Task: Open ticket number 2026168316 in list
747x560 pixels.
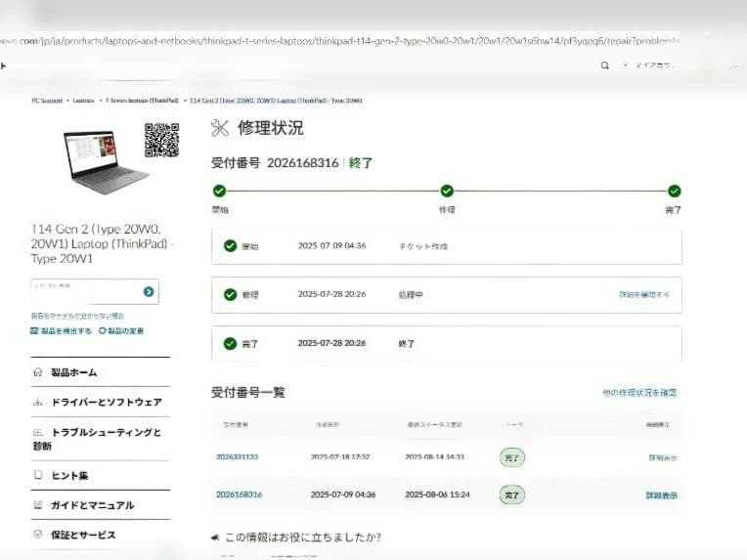Action: point(240,495)
